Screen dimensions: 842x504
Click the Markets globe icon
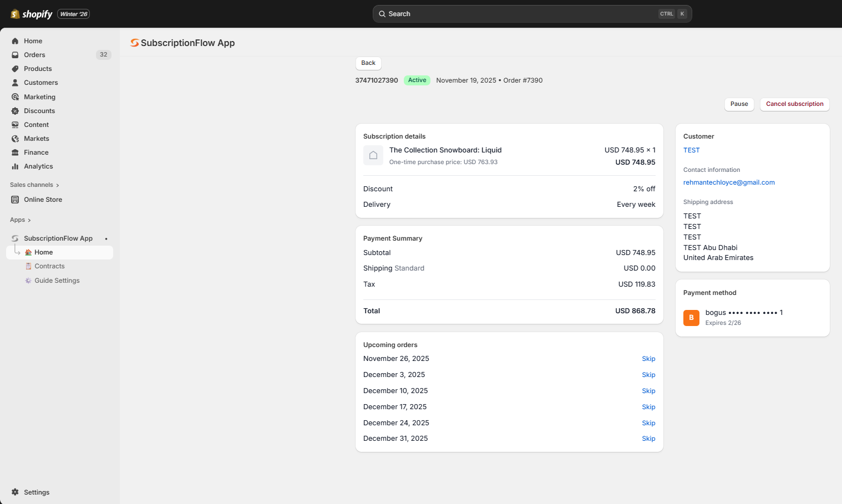15,139
